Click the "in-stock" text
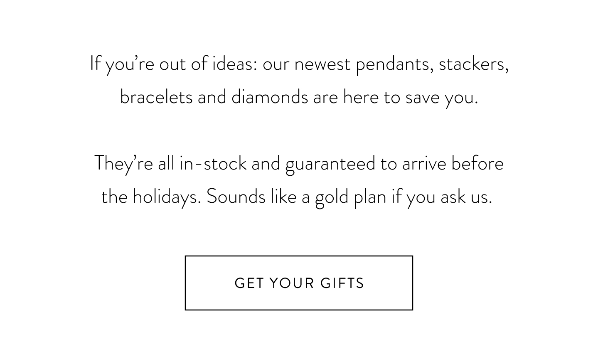Image resolution: width=598 pixels, height=364 pixels. click(213, 163)
